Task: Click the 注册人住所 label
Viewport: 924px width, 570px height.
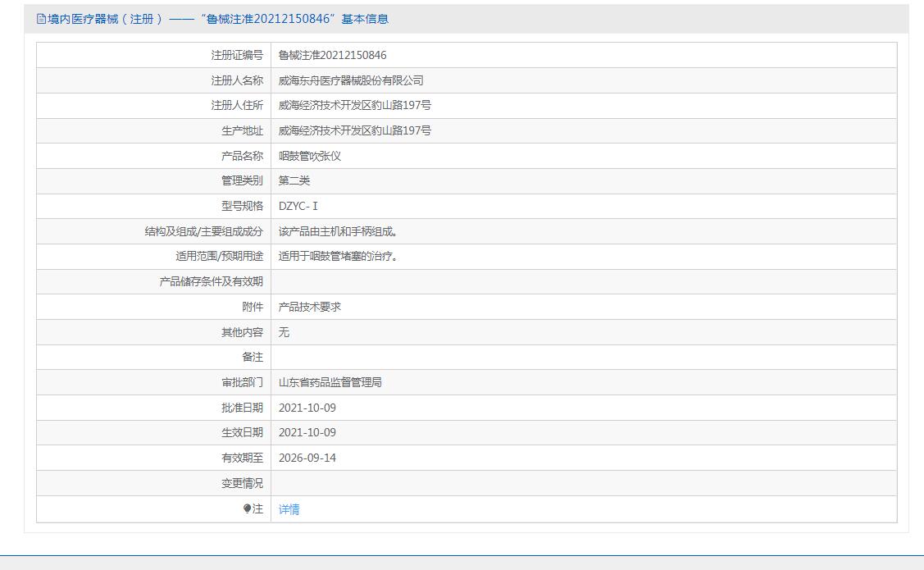Action: pyautogui.click(x=237, y=106)
